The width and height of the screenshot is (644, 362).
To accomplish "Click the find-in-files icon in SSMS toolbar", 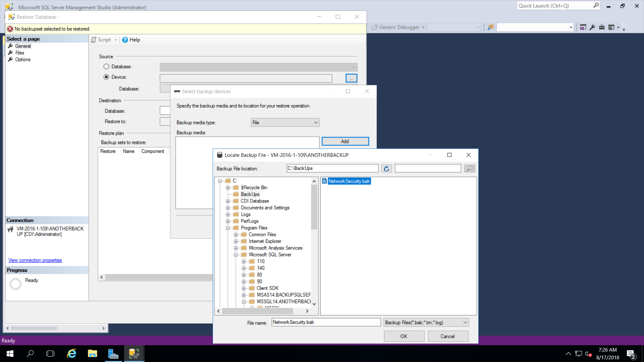I will tap(490, 27).
